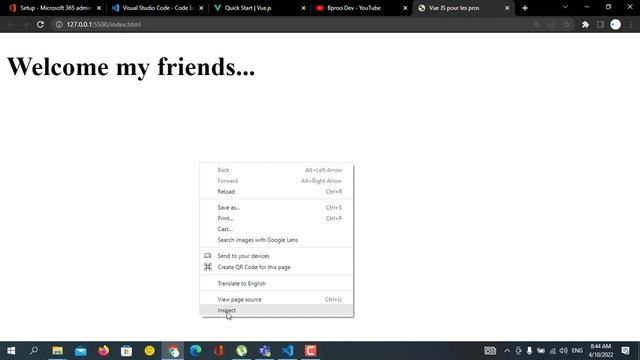Select Inspect in context menu

click(276, 310)
